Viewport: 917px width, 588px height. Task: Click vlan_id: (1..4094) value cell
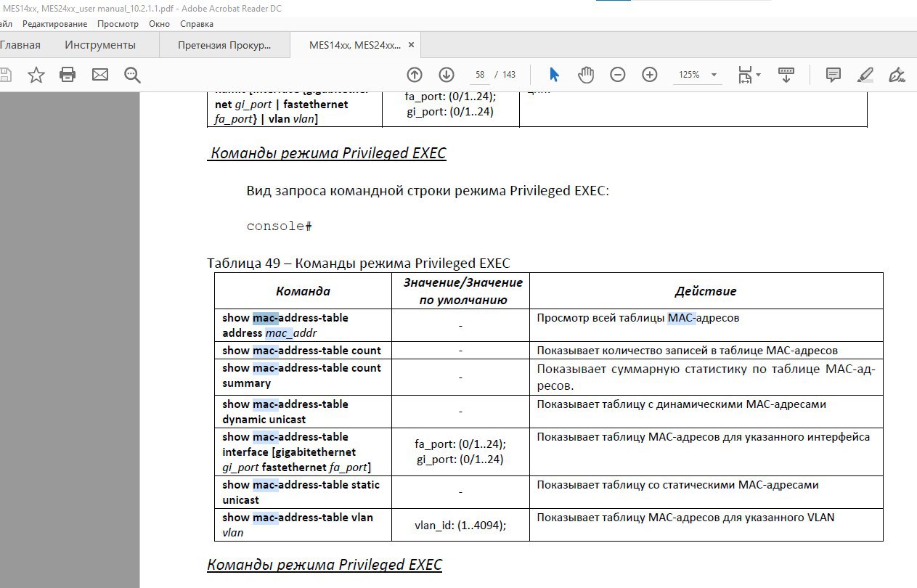pyautogui.click(x=460, y=526)
